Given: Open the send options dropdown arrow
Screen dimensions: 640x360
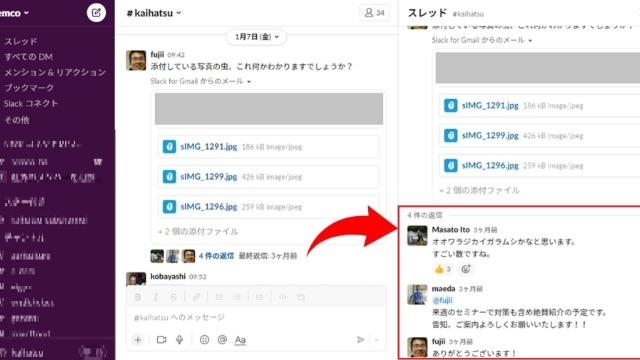Looking at the screenshot, I should (376, 340).
